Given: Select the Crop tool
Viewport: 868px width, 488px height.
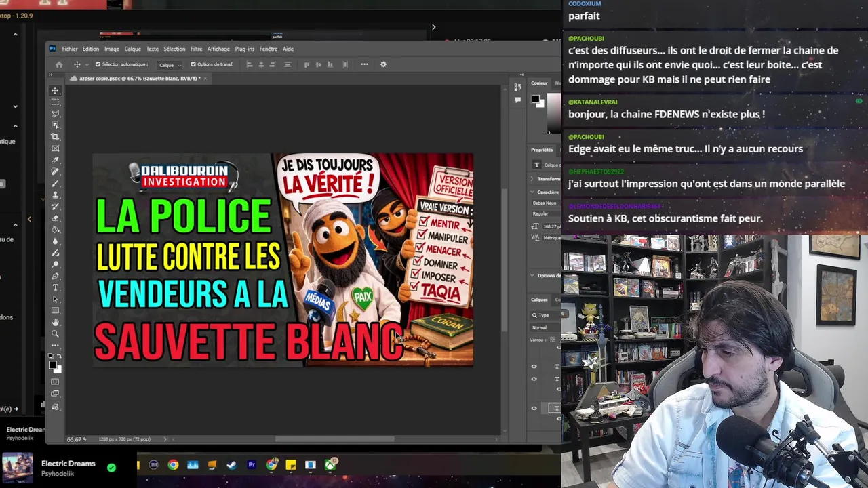Looking at the screenshot, I should pos(56,136).
